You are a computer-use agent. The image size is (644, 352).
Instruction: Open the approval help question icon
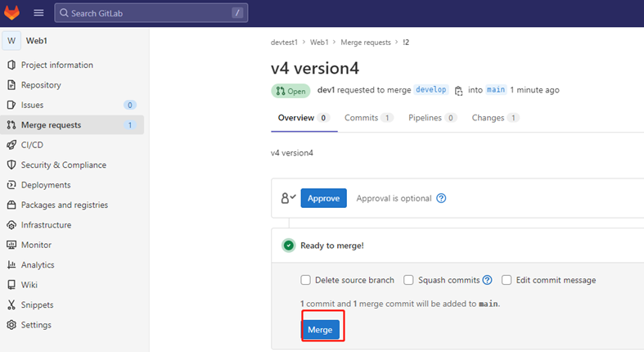click(x=441, y=198)
